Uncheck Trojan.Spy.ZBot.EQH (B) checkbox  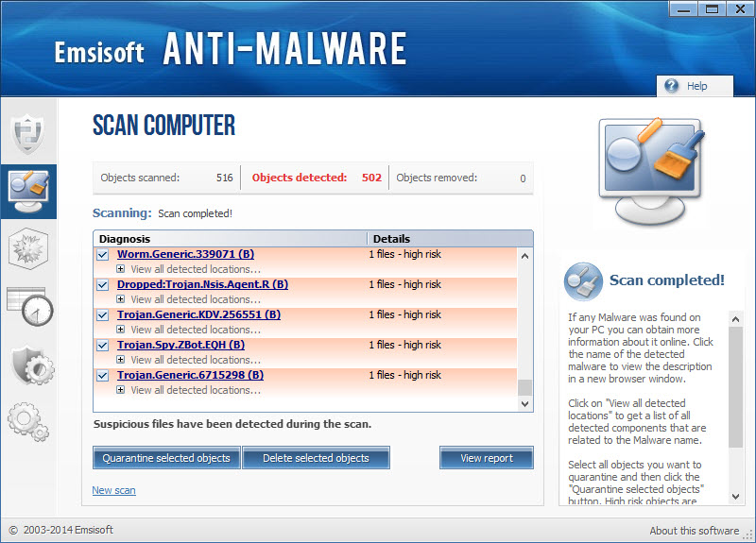(103, 346)
